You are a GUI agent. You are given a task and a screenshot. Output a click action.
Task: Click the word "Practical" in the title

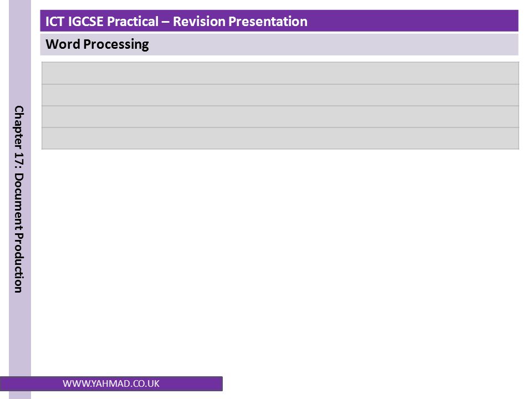click(x=132, y=22)
